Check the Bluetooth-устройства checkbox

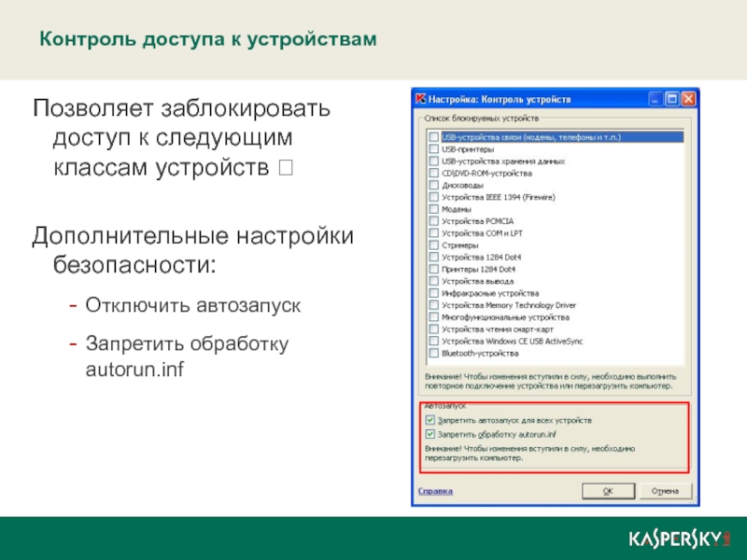(433, 354)
